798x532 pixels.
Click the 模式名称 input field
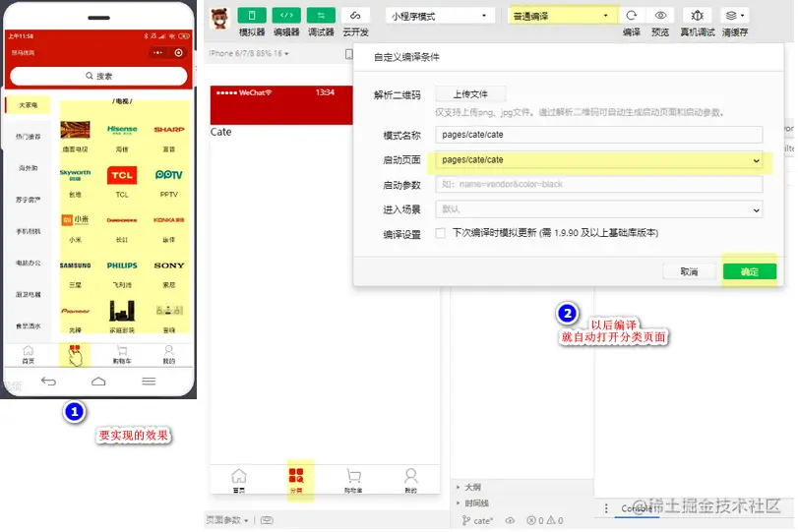598,135
